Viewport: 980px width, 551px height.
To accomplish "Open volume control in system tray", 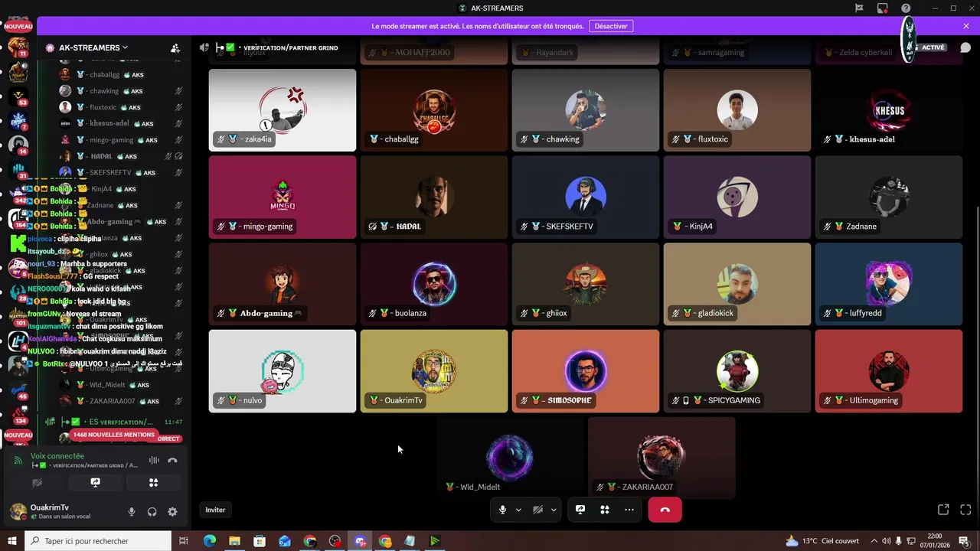I will pyautogui.click(x=887, y=541).
